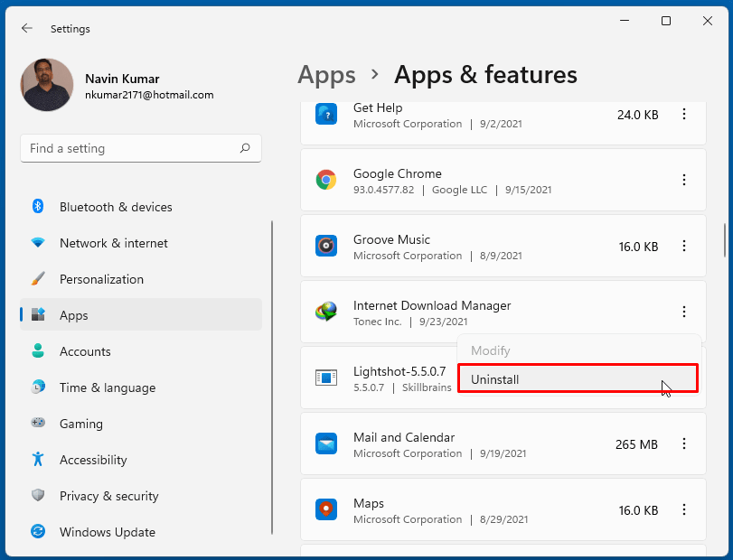Click the back arrow in Settings
The height and width of the screenshot is (560, 733).
26,29
